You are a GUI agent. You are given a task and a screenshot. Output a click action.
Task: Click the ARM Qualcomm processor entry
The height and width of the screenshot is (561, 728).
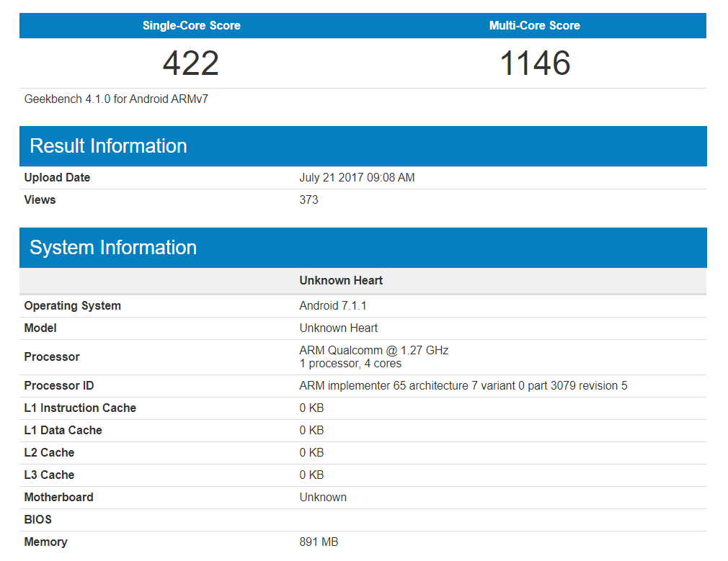(373, 350)
